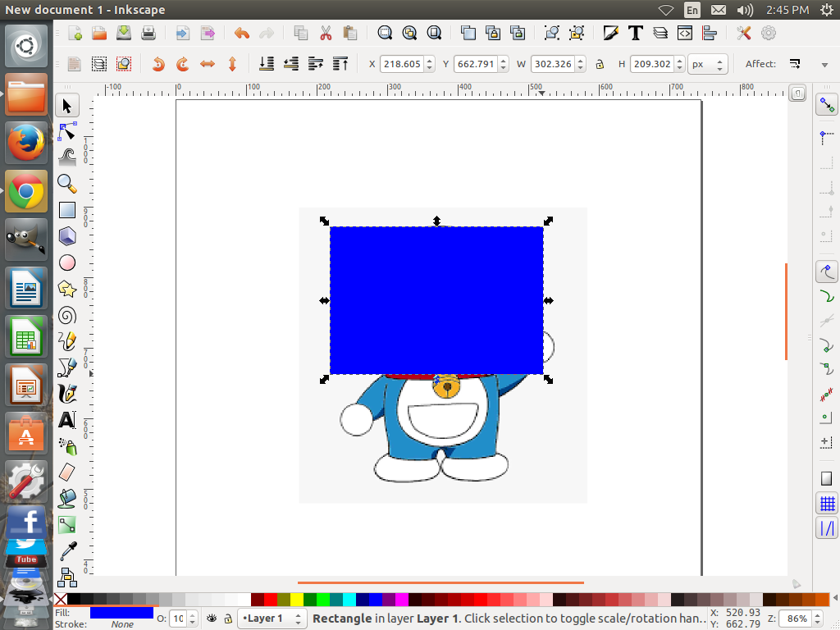840x630 pixels.
Task: Zoom to fit drawing in window
Action: click(x=409, y=33)
